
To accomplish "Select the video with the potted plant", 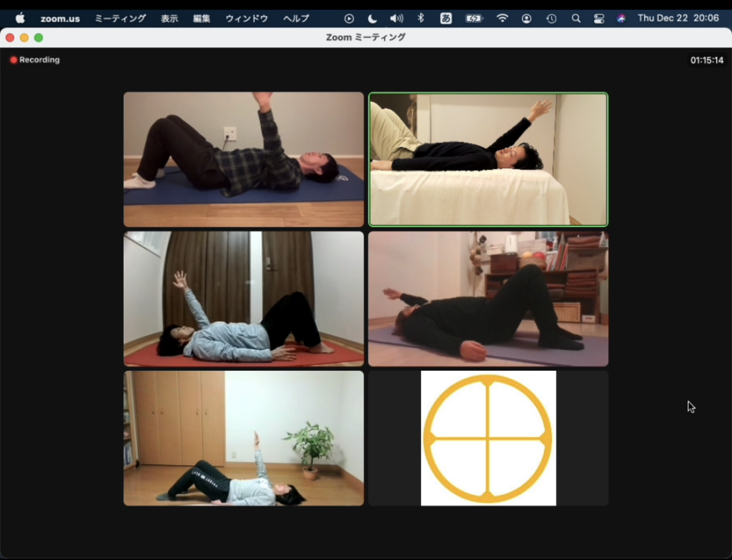I will pos(244,438).
